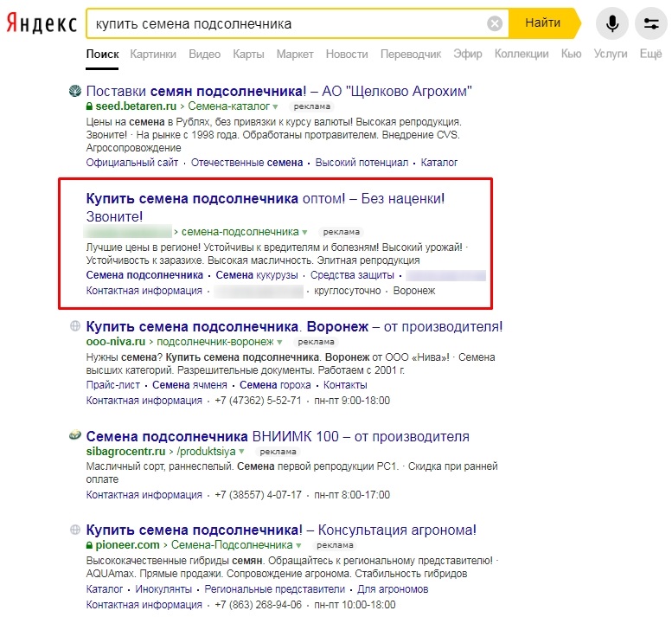672x617 pixels.
Task: Open the Переводчик tab
Action: tap(411, 54)
